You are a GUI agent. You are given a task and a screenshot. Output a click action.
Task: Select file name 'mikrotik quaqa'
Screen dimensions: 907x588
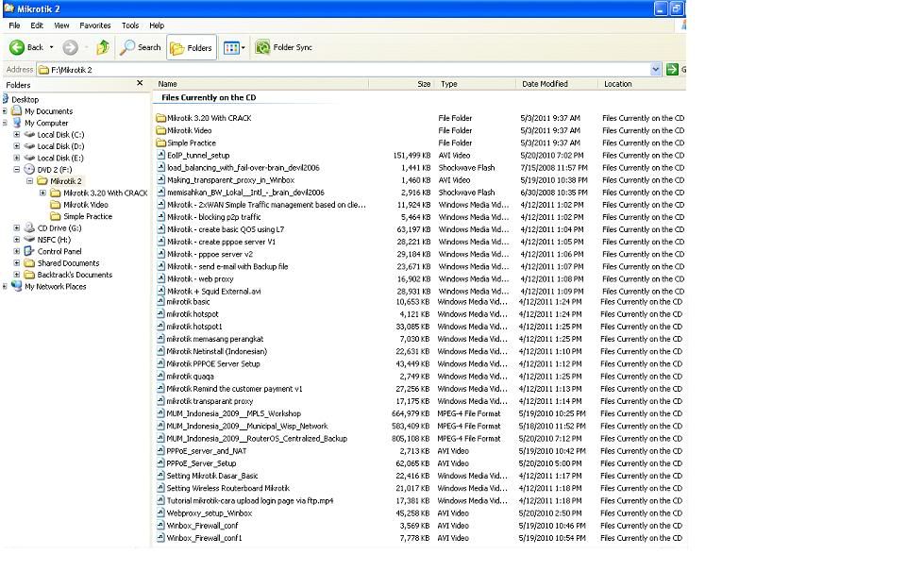click(x=190, y=377)
